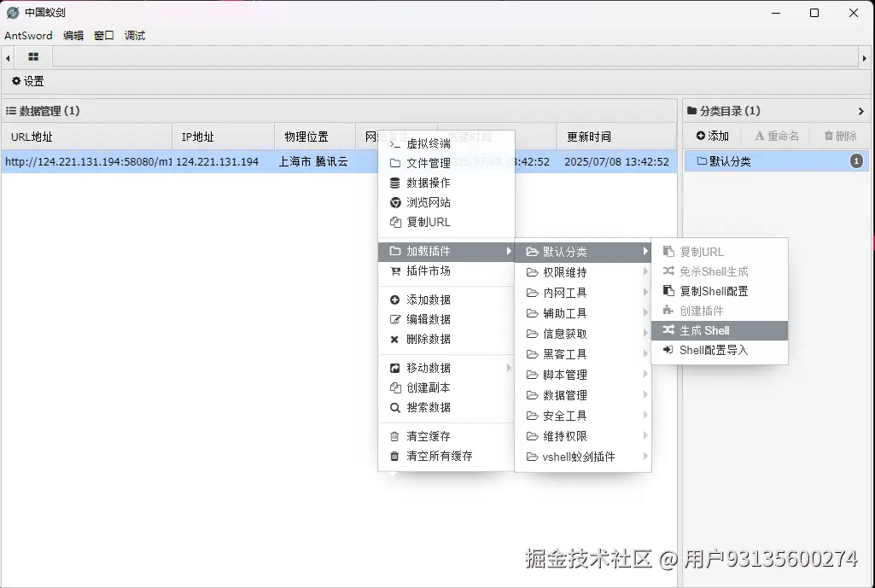Expand the 维持权限 submenu arrow
875x588 pixels.
645,436
